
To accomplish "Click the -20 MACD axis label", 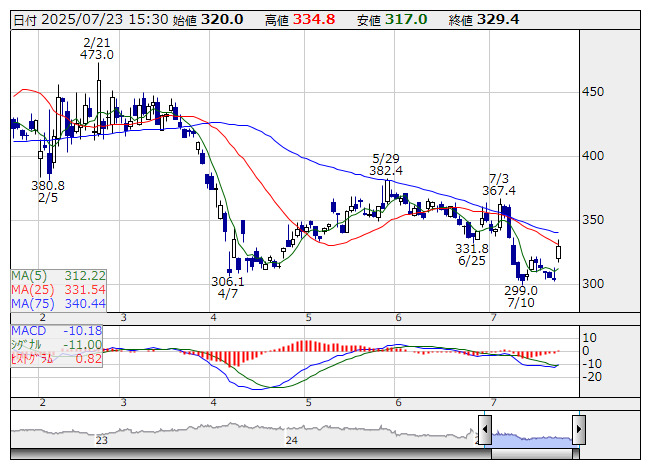I will (592, 377).
